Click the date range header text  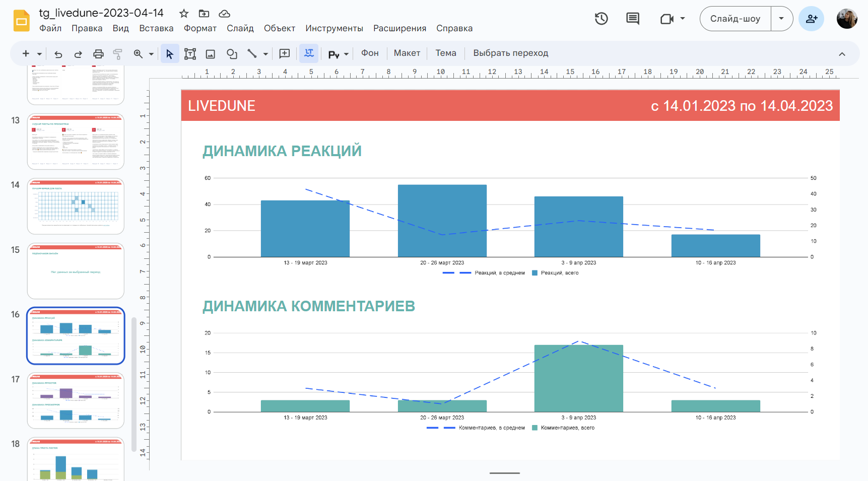coord(742,106)
